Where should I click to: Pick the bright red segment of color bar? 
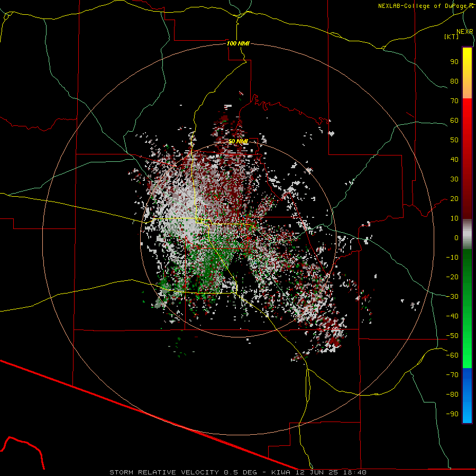point(467,159)
